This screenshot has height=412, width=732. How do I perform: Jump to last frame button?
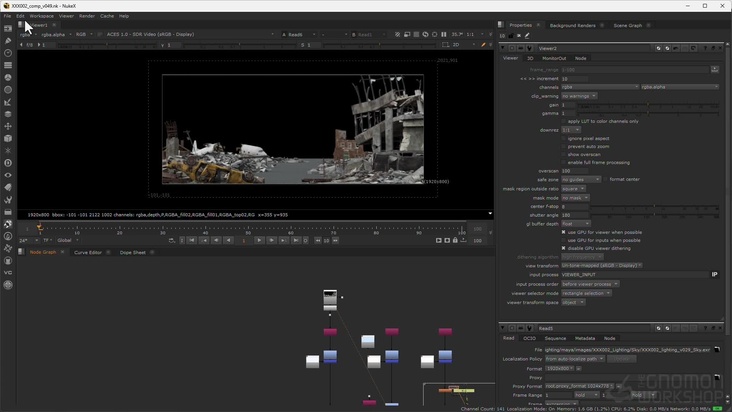click(x=296, y=240)
